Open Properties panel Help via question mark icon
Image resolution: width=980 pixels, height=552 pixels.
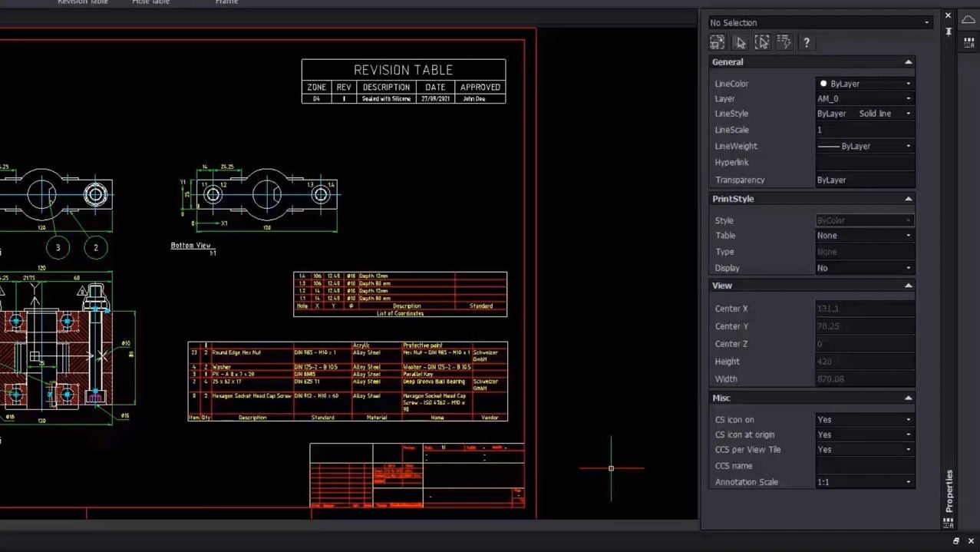click(807, 42)
